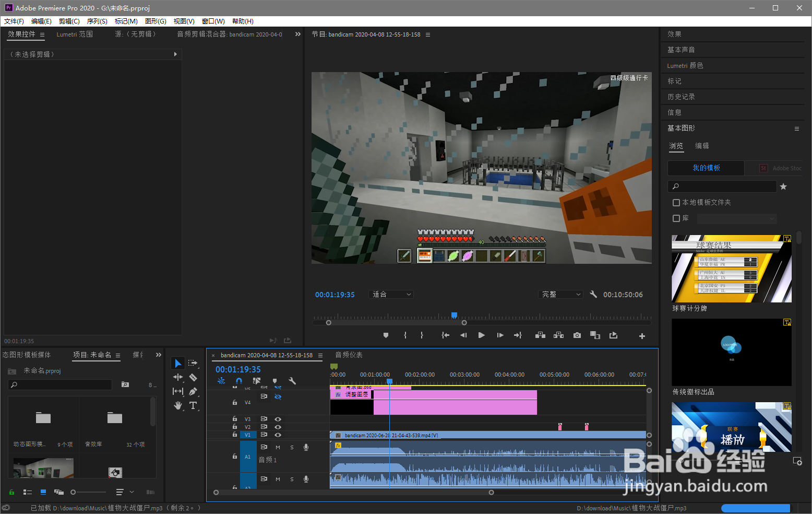
Task: Click the Lift button
Action: pyautogui.click(x=540, y=335)
